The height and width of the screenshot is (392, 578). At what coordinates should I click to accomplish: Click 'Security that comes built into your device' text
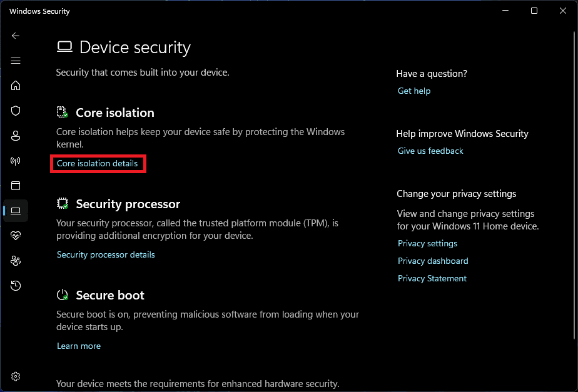click(x=143, y=73)
